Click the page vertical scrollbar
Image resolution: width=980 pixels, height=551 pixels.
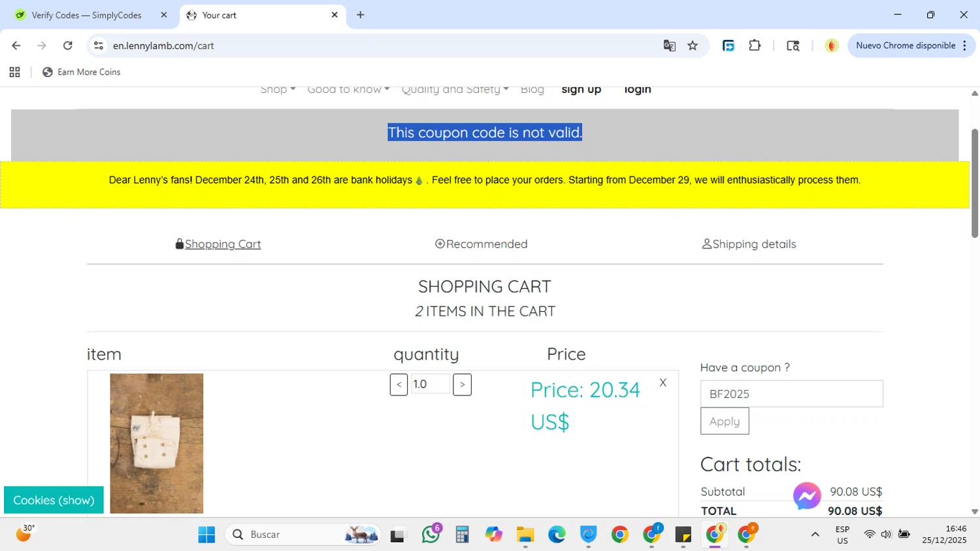[x=975, y=183]
